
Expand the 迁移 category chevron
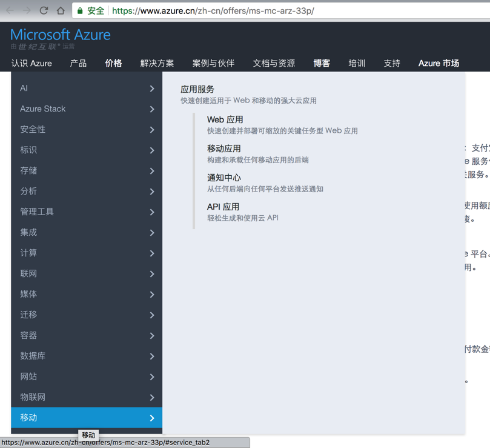tap(152, 315)
